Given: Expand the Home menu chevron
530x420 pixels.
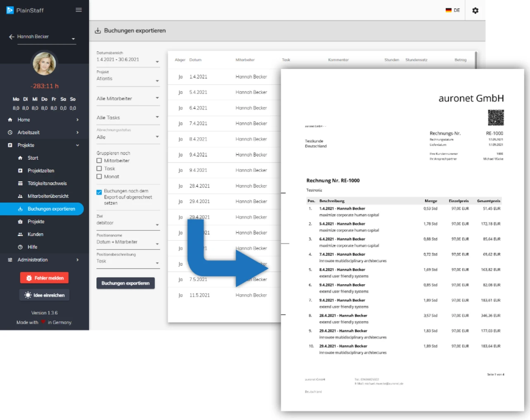Looking at the screenshot, I should [x=78, y=120].
